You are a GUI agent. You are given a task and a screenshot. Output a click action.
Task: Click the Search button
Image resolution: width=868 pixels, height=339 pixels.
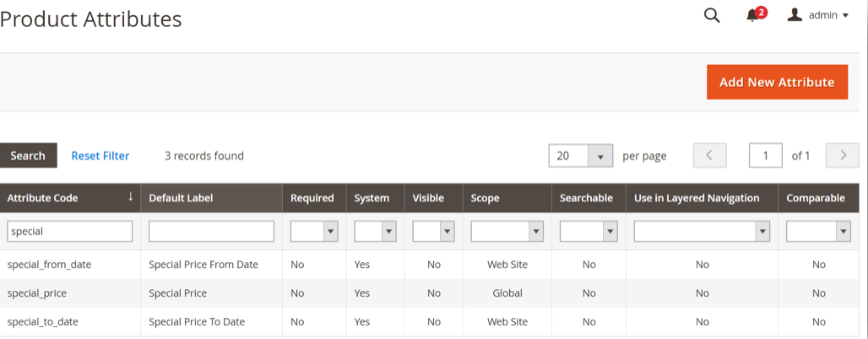28,156
